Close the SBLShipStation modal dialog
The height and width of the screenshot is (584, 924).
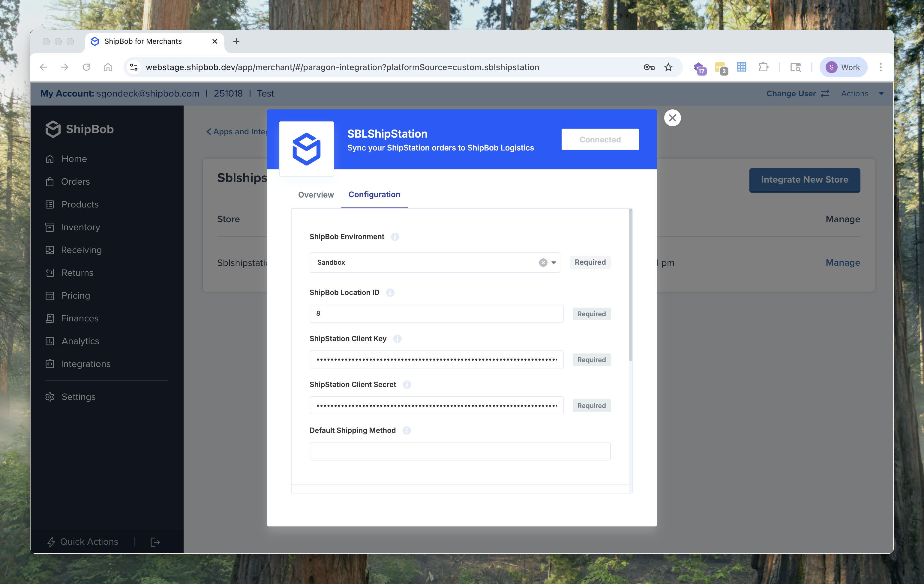[672, 118]
